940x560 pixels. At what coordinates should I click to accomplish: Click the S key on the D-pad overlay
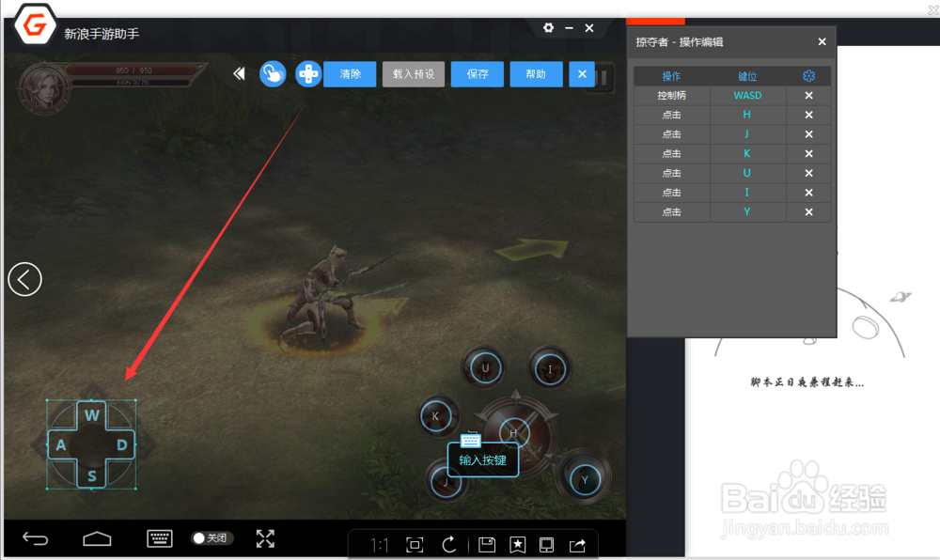point(92,476)
